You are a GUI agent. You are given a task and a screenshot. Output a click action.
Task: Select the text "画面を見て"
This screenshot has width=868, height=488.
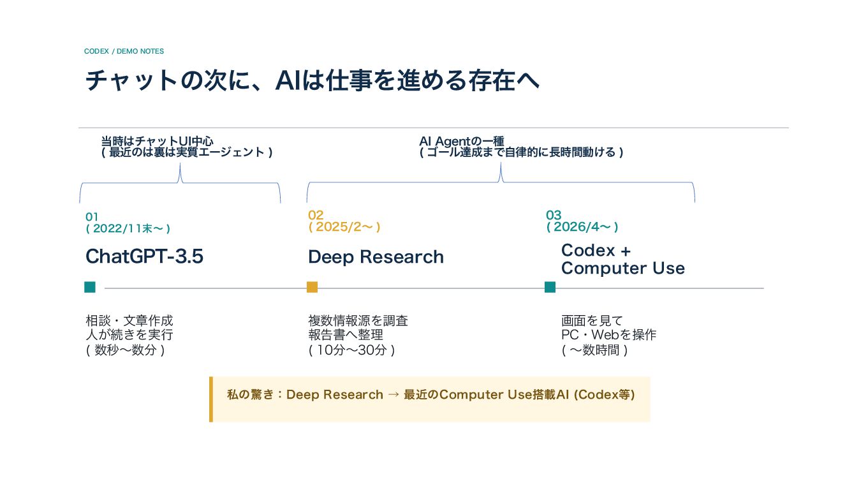click(x=592, y=320)
